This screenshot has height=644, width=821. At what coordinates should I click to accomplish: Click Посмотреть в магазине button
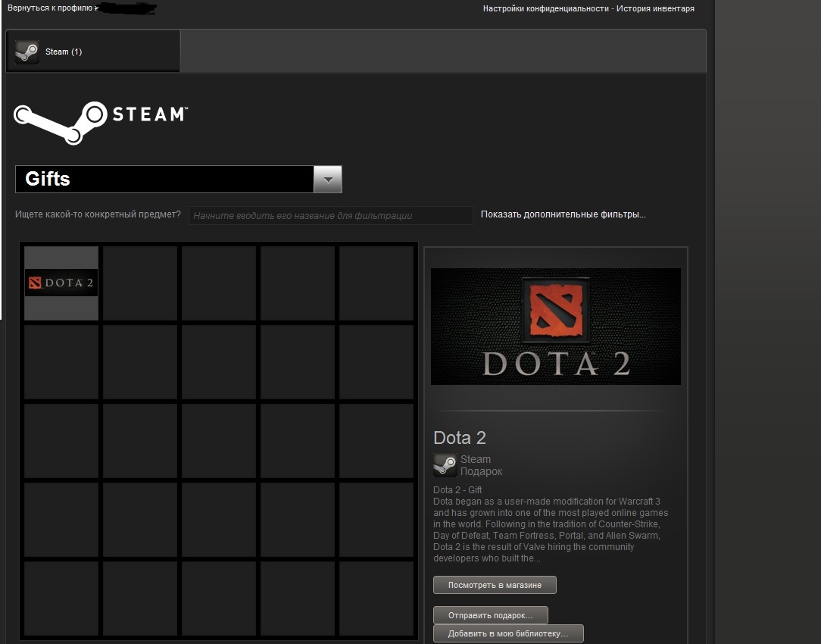(495, 585)
